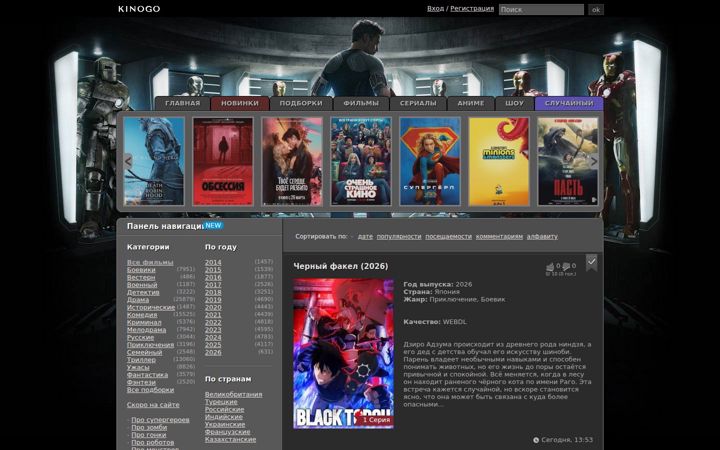Viewport: 720px width, 450px height.
Task: Toggle the bookmark checkmark ribbon on the post
Action: click(x=591, y=262)
